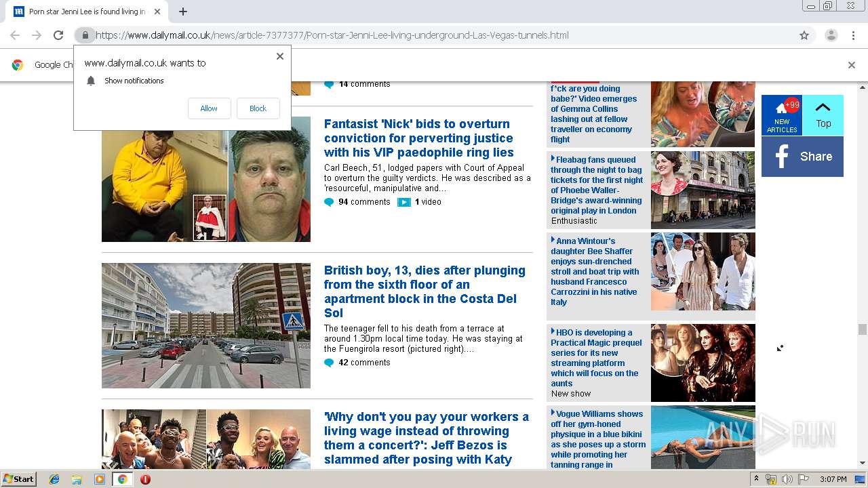Viewport: 868px width, 488px height.
Task: Reload the Daily Mail page
Action: click(58, 35)
